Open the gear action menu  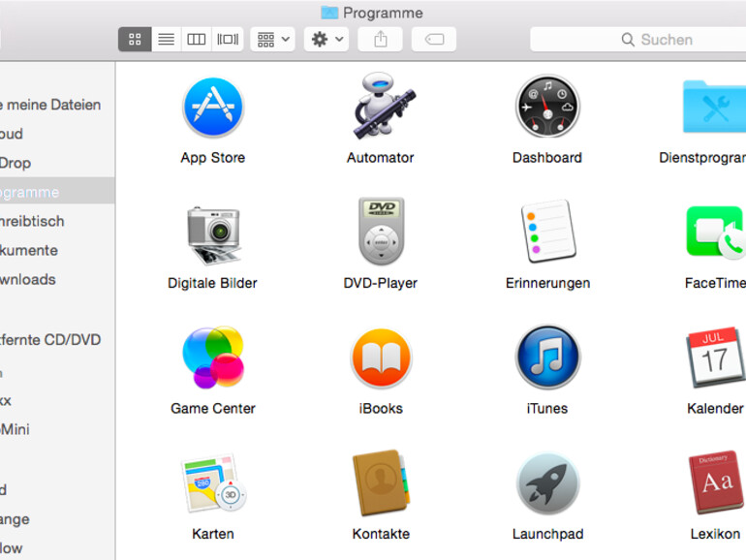click(326, 39)
